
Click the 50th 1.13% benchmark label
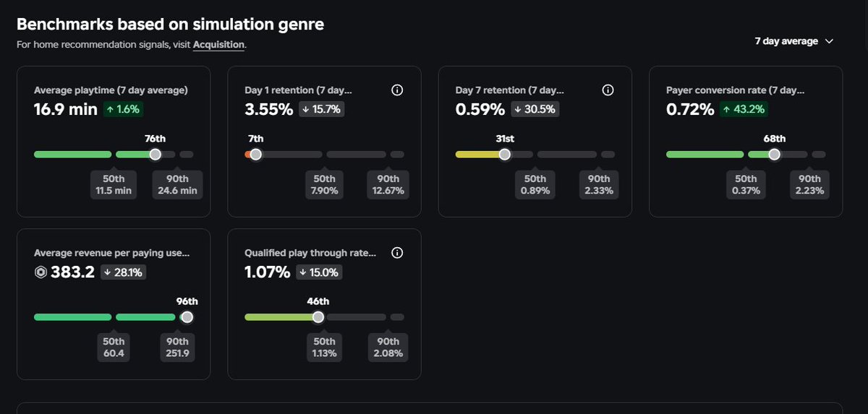(324, 347)
